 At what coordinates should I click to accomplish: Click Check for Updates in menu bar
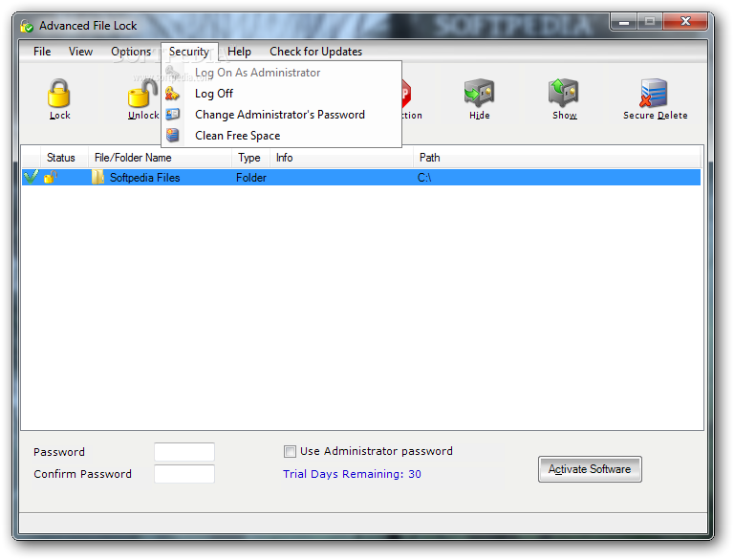coord(315,52)
